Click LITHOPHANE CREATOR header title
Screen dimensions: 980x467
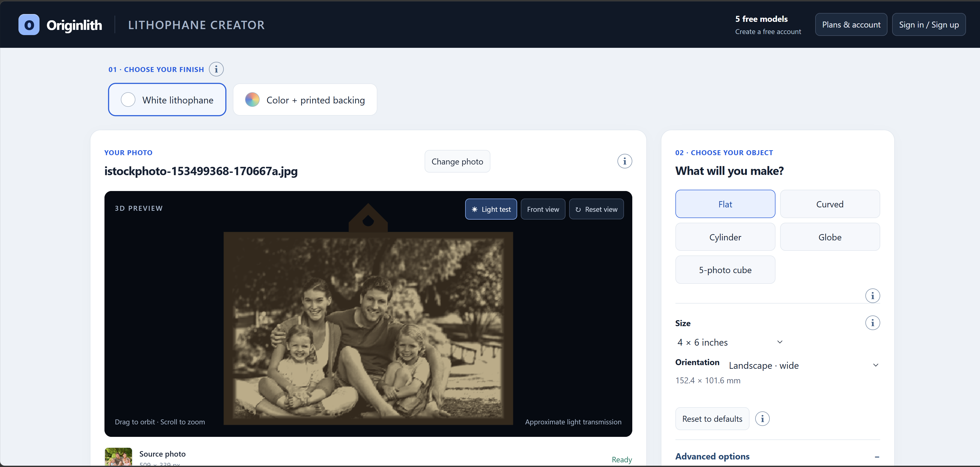click(x=196, y=25)
